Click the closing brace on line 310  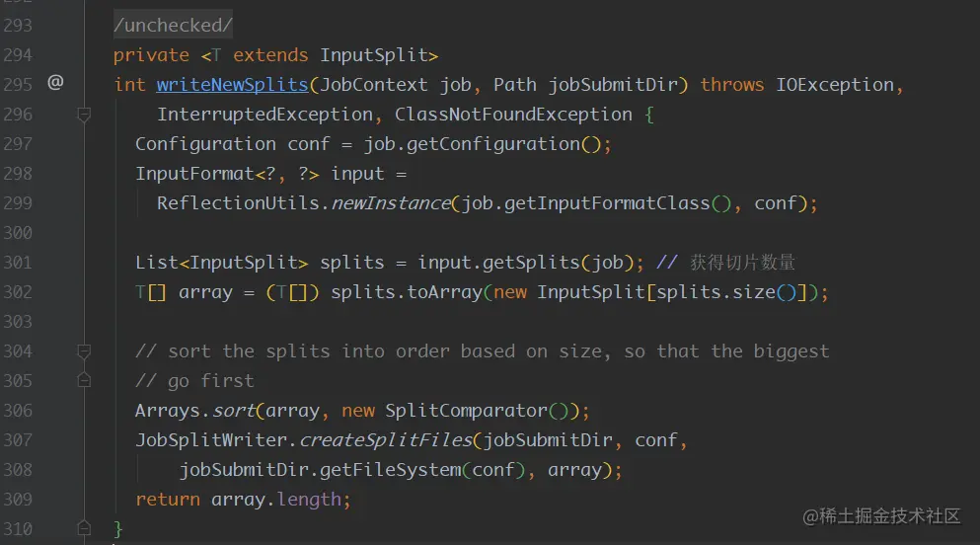(118, 529)
